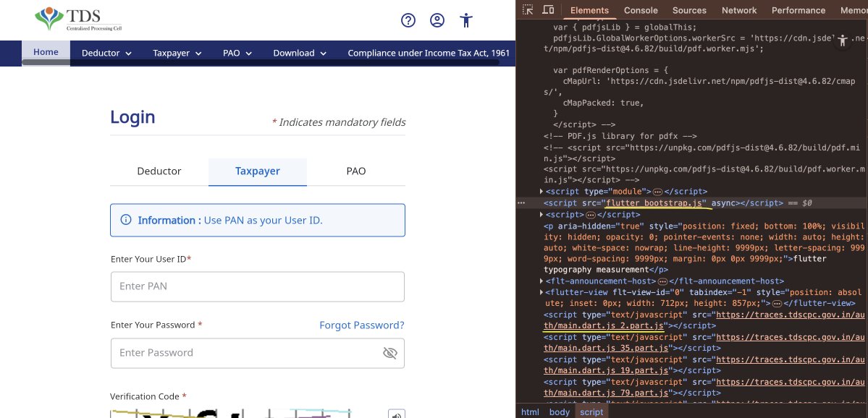This screenshot has height=418, width=868.
Task: Click the Enter Password input field
Action: pyautogui.click(x=258, y=353)
